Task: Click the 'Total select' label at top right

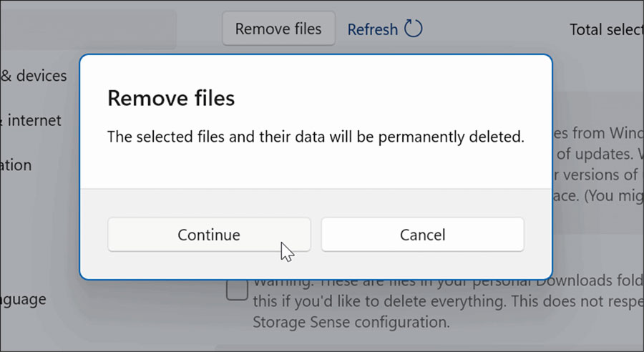Action: click(x=607, y=29)
